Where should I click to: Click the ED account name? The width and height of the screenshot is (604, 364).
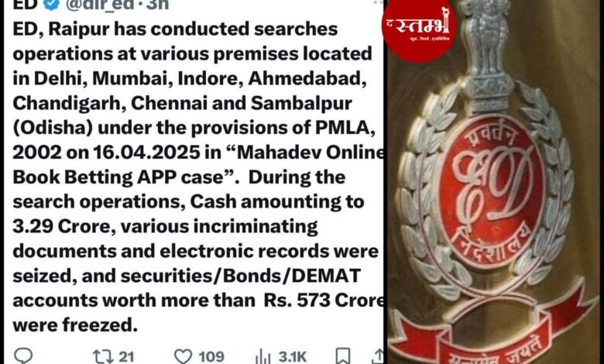pyautogui.click(x=25, y=4)
